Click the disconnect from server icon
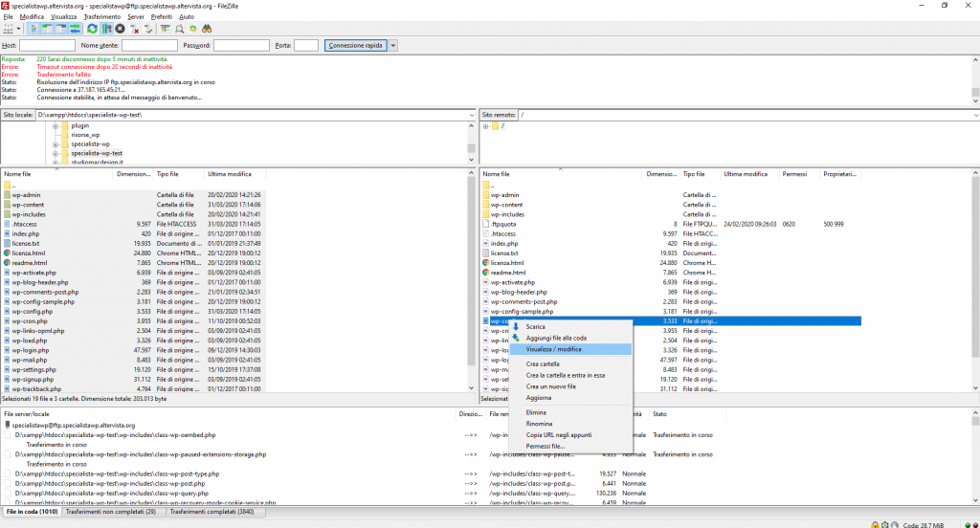This screenshot has height=528, width=980. (x=134, y=30)
